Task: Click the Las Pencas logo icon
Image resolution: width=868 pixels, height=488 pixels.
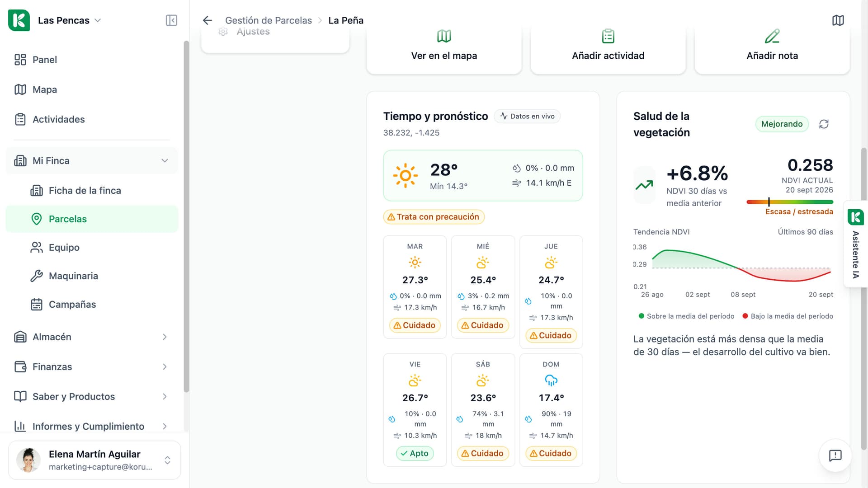Action: point(19,20)
